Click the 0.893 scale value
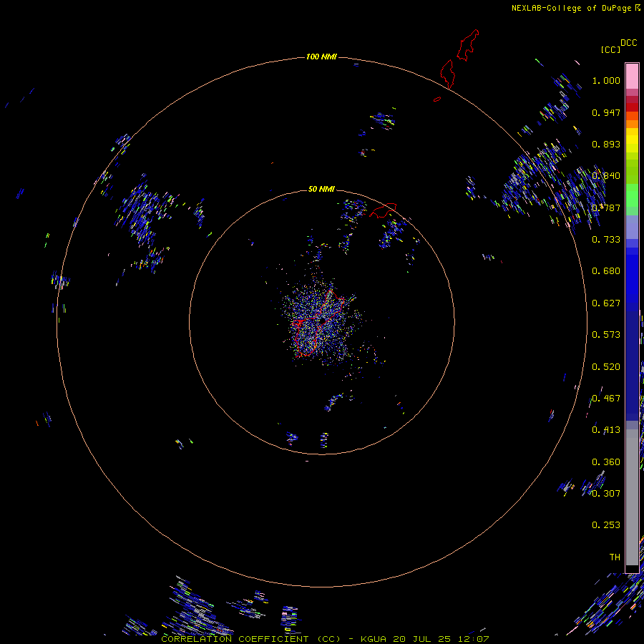This screenshot has width=644, height=644. point(606,144)
